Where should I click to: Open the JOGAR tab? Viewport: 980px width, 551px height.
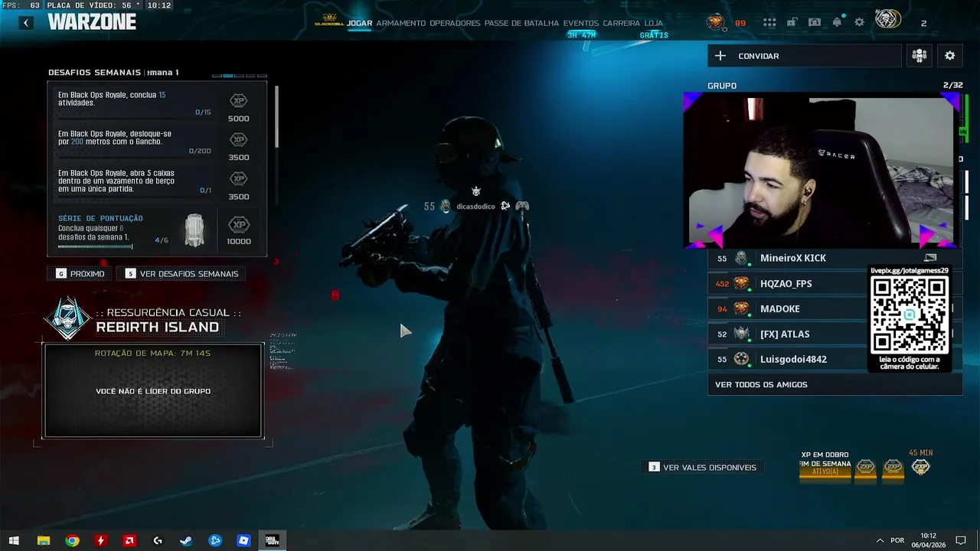click(x=359, y=23)
